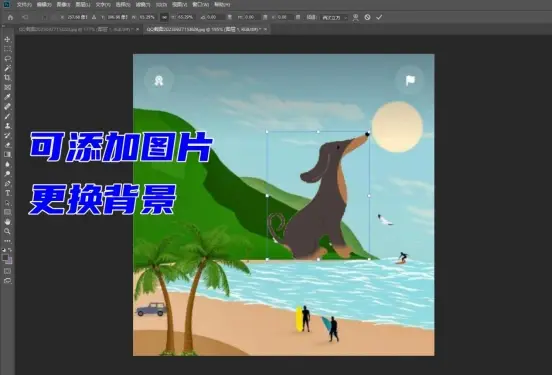Image resolution: width=553 pixels, height=375 pixels.
Task: Expand the extra tools ellipsis menu
Action: click(x=7, y=241)
